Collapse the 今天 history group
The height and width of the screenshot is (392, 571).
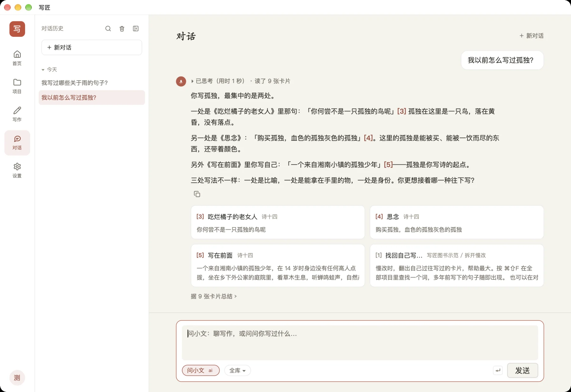tap(49, 69)
